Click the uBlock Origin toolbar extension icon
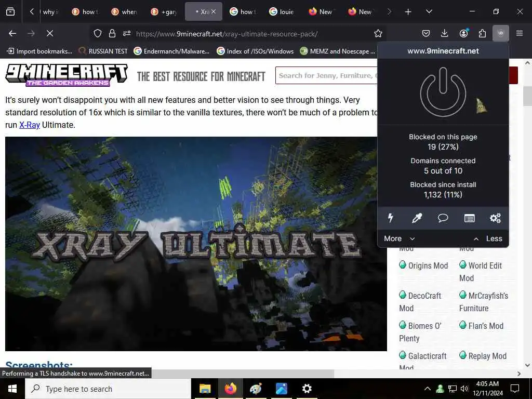The image size is (532, 399). (500, 33)
